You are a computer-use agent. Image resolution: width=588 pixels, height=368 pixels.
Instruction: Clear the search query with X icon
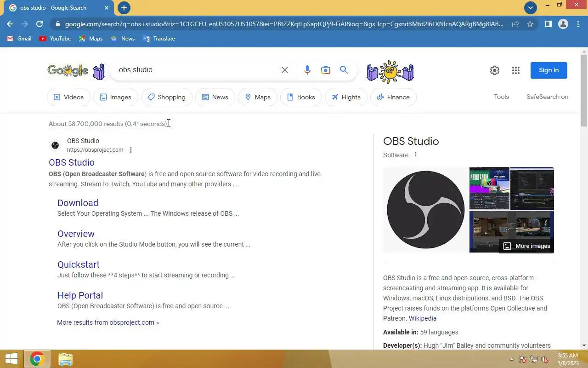[285, 70]
